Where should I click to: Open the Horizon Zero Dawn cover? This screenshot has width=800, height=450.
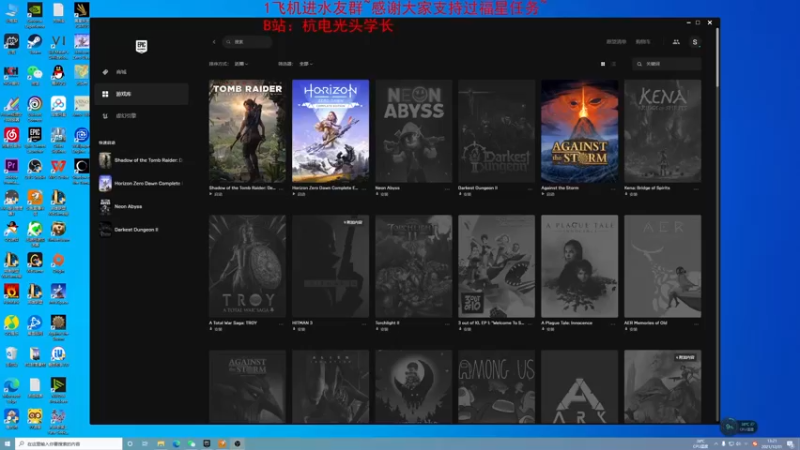[331, 131]
